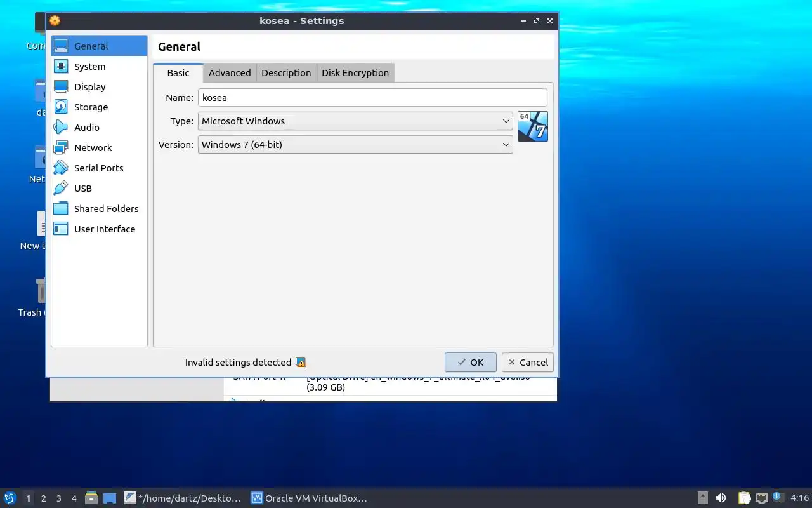Click the update notifier tray icon
The image size is (812, 508).
[x=778, y=497]
